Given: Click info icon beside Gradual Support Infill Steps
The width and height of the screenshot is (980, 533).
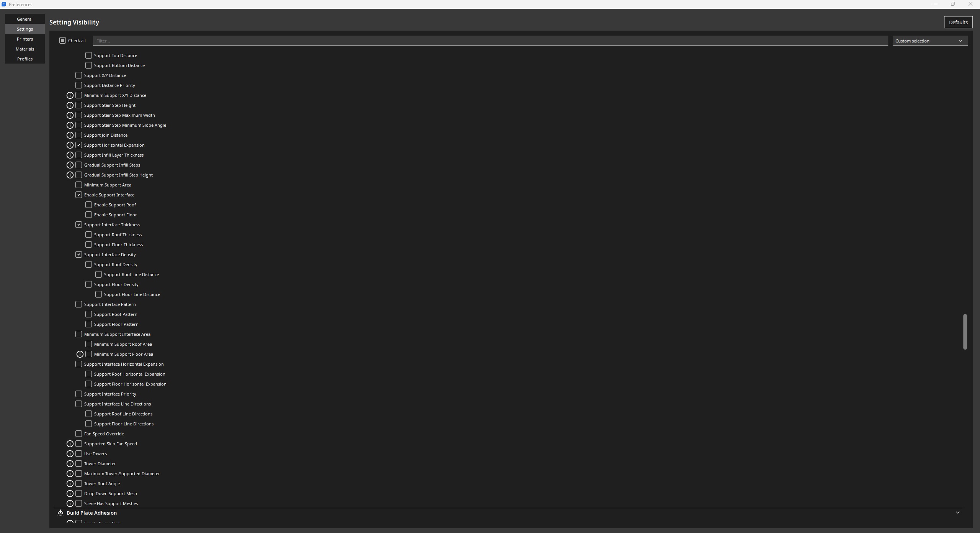Looking at the screenshot, I should coord(70,165).
